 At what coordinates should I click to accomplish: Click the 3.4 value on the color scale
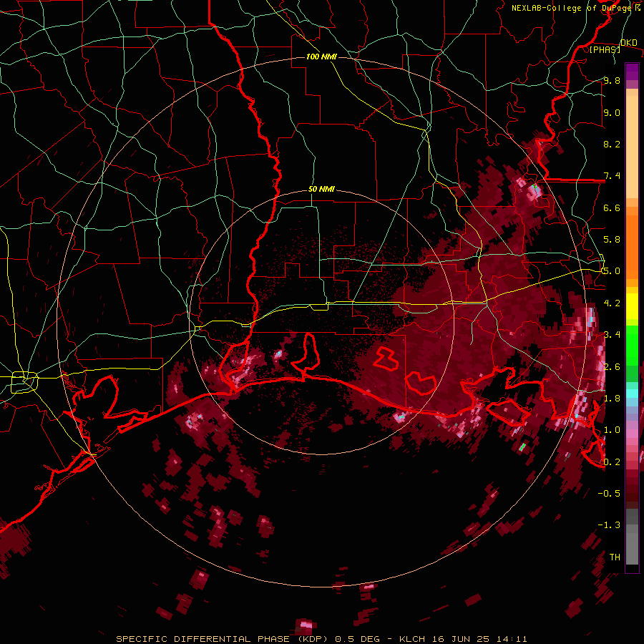pyautogui.click(x=612, y=335)
